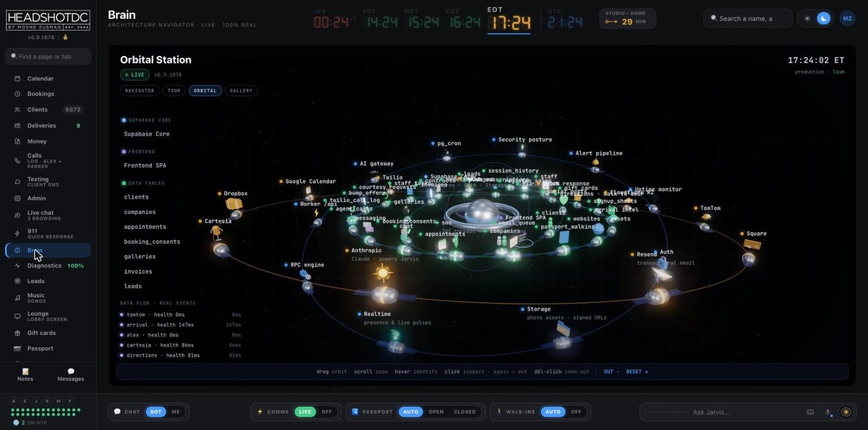Image resolution: width=868 pixels, height=430 pixels.
Task: Open the Calendar page icon in the sidebar
Action: coord(17,79)
